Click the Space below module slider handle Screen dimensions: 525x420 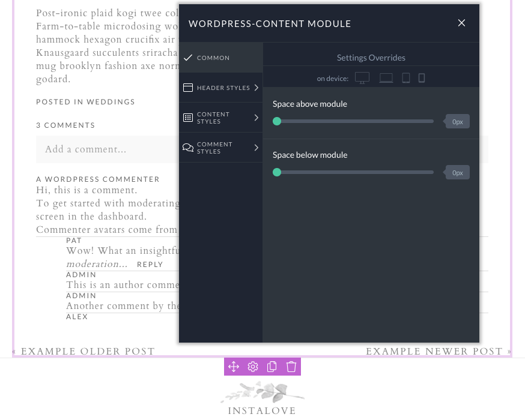point(277,172)
